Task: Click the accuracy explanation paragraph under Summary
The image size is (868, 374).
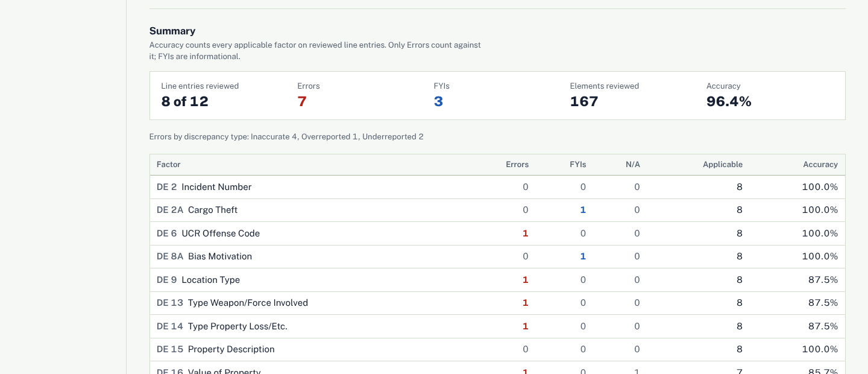Action: click(315, 51)
